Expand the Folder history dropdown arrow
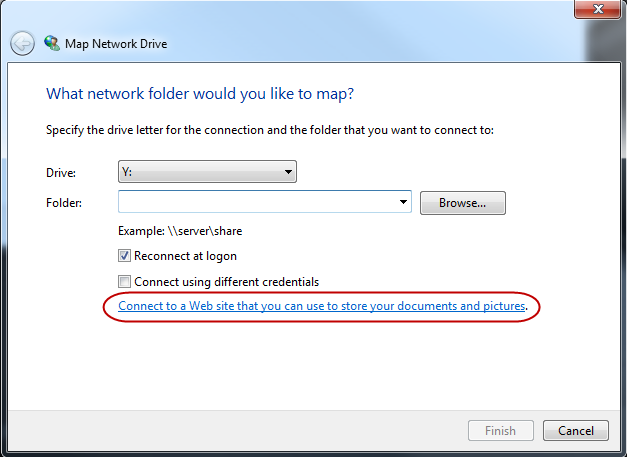Image resolution: width=627 pixels, height=457 pixels. coord(403,202)
